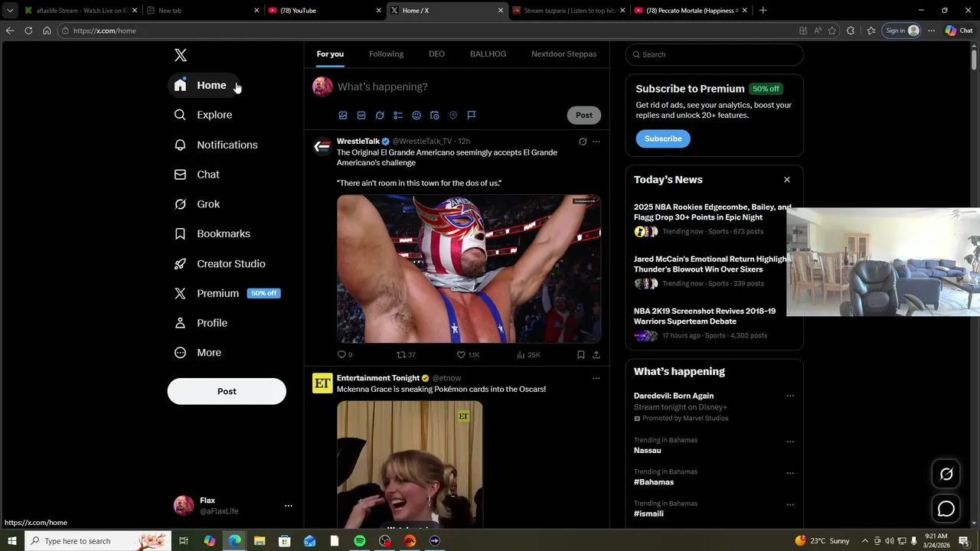Open Spotify from the taskbar
The image size is (980, 551).
[x=360, y=541]
